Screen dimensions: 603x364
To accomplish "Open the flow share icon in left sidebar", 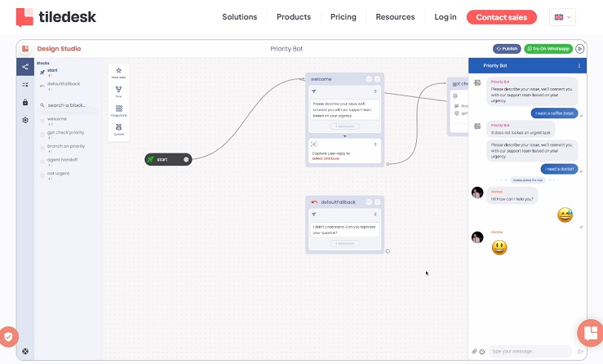I will pos(25,67).
